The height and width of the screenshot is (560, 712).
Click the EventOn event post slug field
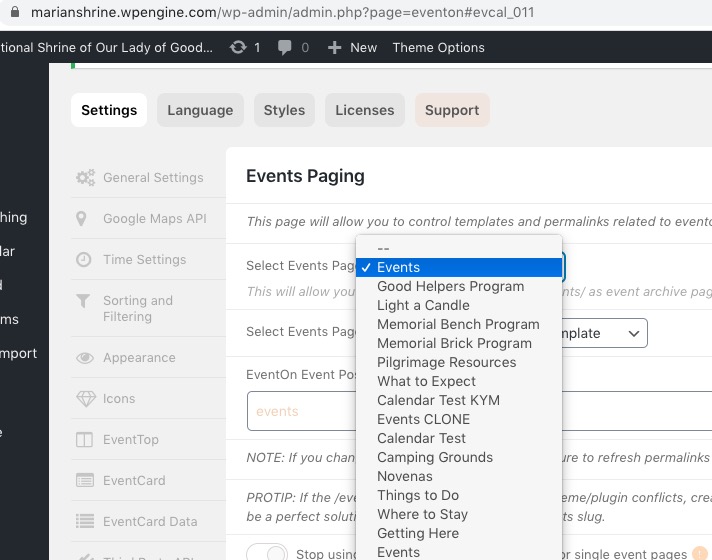tap(301, 411)
